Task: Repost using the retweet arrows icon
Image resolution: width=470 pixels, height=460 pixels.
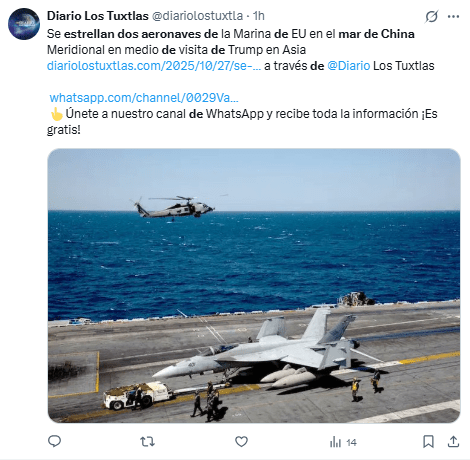Action: point(147,442)
